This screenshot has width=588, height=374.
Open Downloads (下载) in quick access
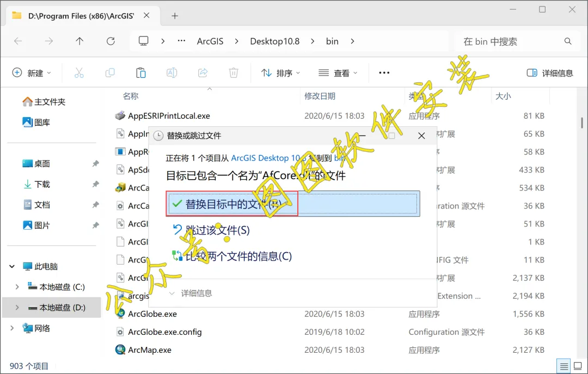(x=36, y=184)
